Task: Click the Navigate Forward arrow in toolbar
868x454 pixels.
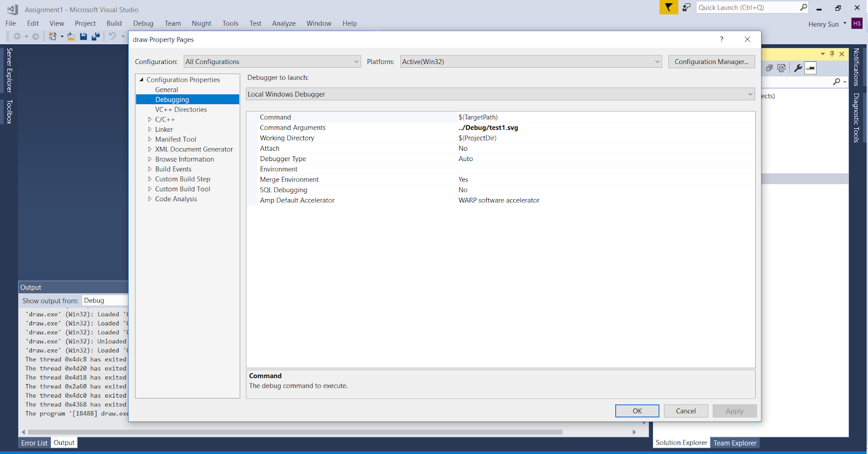Action: tap(35, 36)
